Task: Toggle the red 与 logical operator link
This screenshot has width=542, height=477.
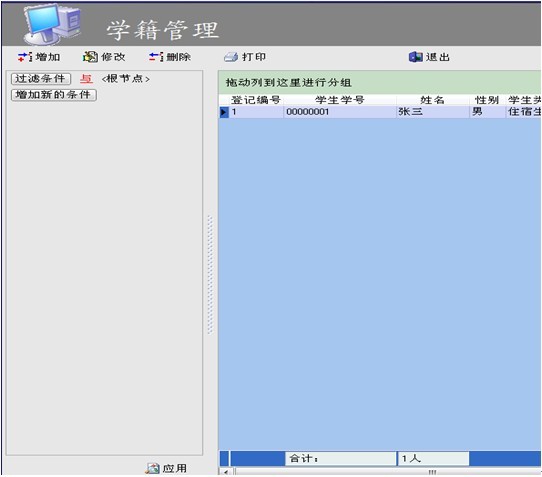Action: [86, 79]
